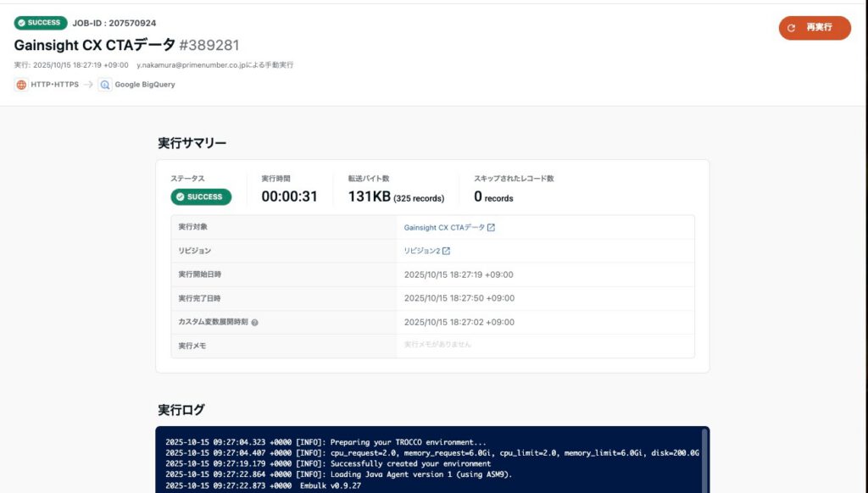Open external link icon beside リビジョン2
868x493 pixels.
coord(447,252)
